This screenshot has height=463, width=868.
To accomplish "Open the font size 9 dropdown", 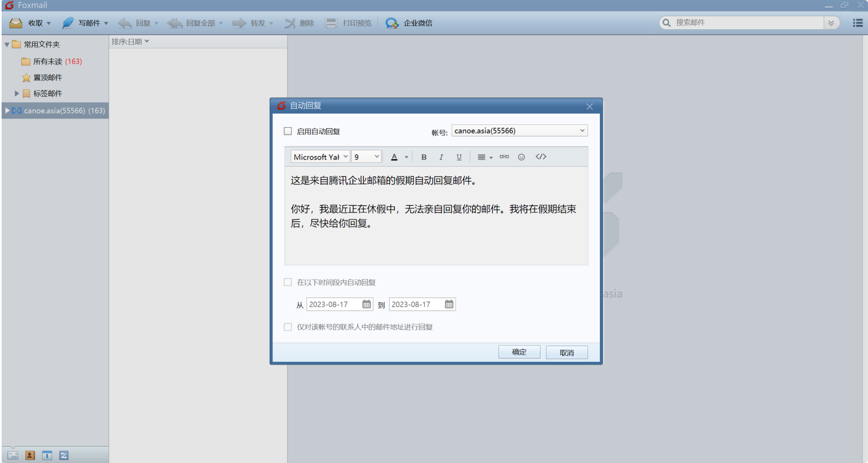I will (x=367, y=157).
